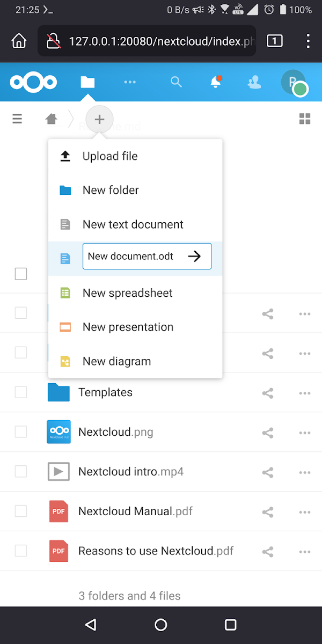Share Reasons to use Nextcloud.pdf
Image resolution: width=322 pixels, height=644 pixels.
coord(268,552)
